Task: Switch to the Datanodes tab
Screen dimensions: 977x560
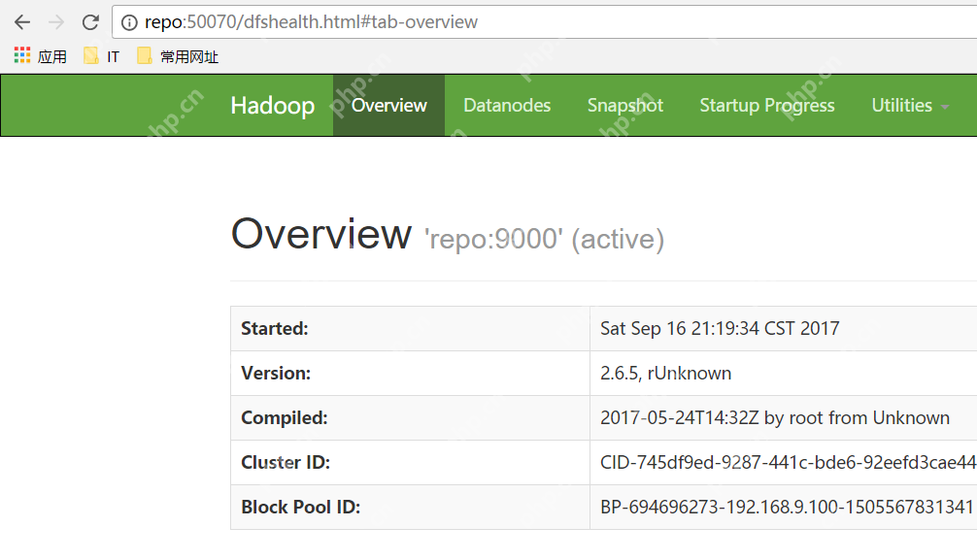Action: pyautogui.click(x=506, y=105)
